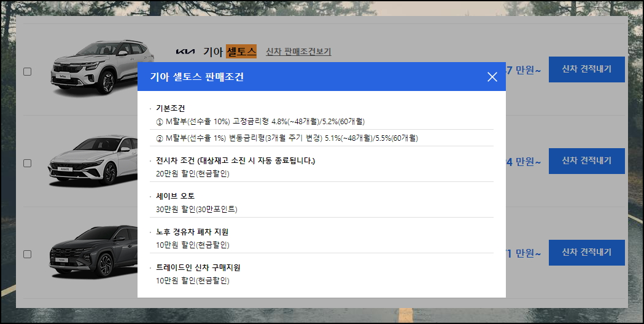Click the Avante row price ending 만원~
The width and height of the screenshot is (644, 324).
tap(524, 162)
